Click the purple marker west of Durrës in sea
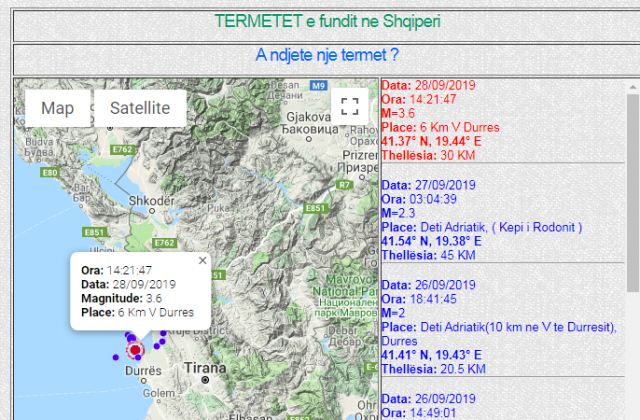The width and height of the screenshot is (640, 420). click(x=116, y=358)
